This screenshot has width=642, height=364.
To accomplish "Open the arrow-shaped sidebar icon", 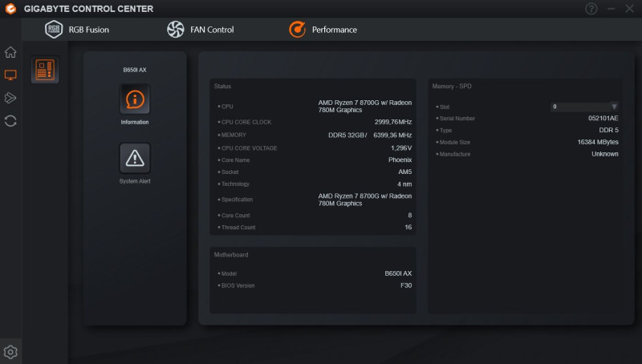I will (x=10, y=98).
